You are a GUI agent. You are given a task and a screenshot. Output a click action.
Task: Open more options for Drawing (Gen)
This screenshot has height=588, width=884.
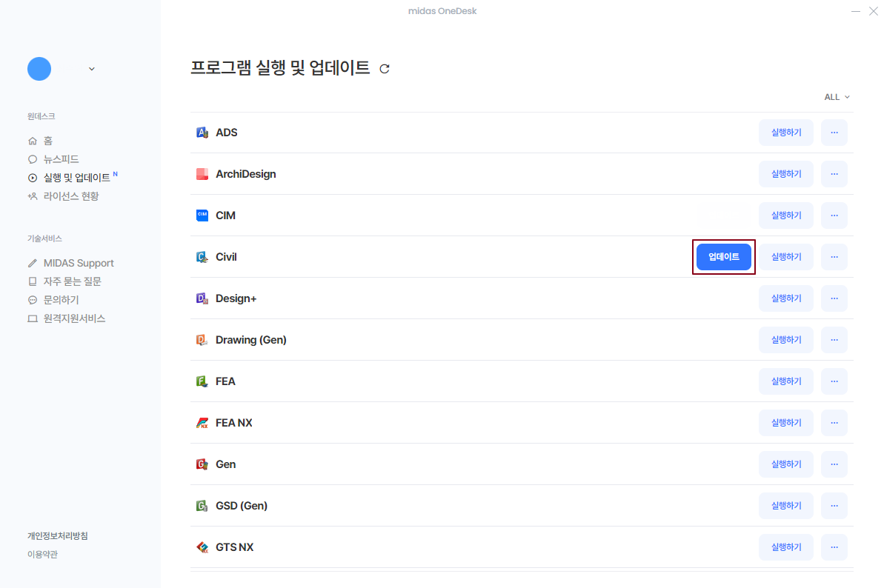click(834, 340)
